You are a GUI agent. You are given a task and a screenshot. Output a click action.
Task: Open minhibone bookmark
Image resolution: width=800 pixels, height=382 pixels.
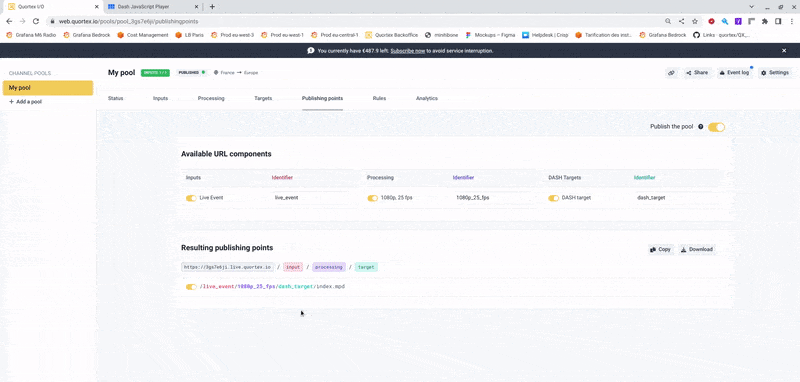pyautogui.click(x=441, y=35)
